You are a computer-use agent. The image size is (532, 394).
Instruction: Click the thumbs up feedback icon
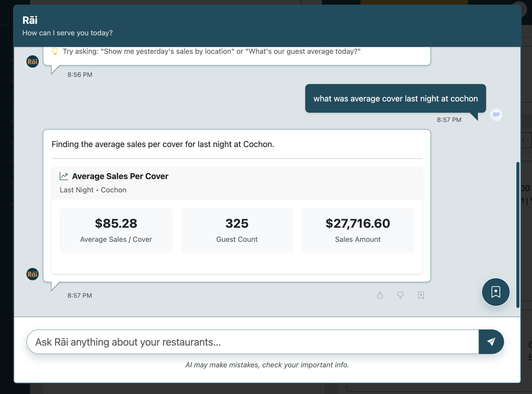(x=380, y=295)
